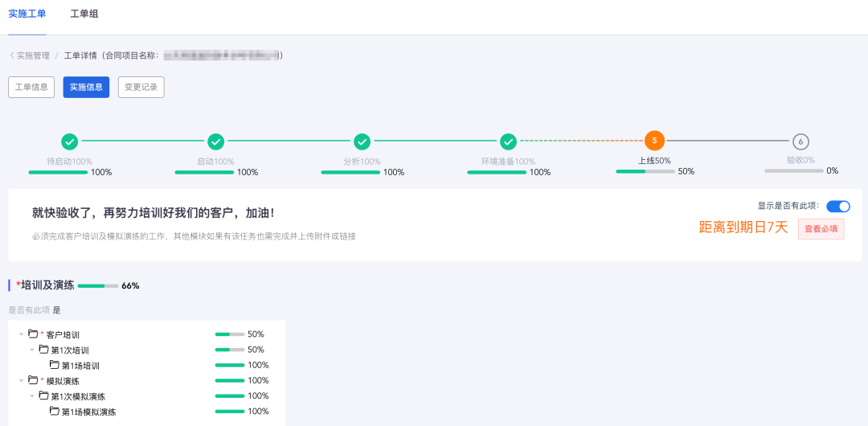Click the 启动 completed step checkmark icon

(x=216, y=141)
